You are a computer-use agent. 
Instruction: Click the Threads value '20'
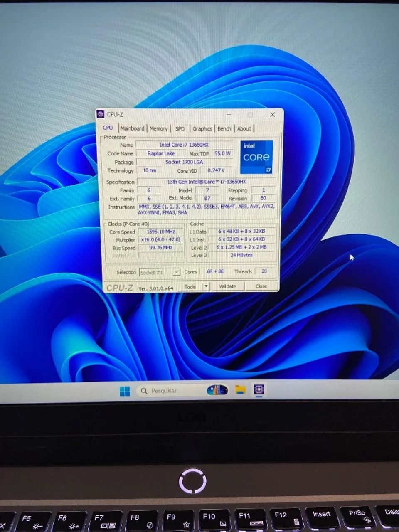point(264,271)
